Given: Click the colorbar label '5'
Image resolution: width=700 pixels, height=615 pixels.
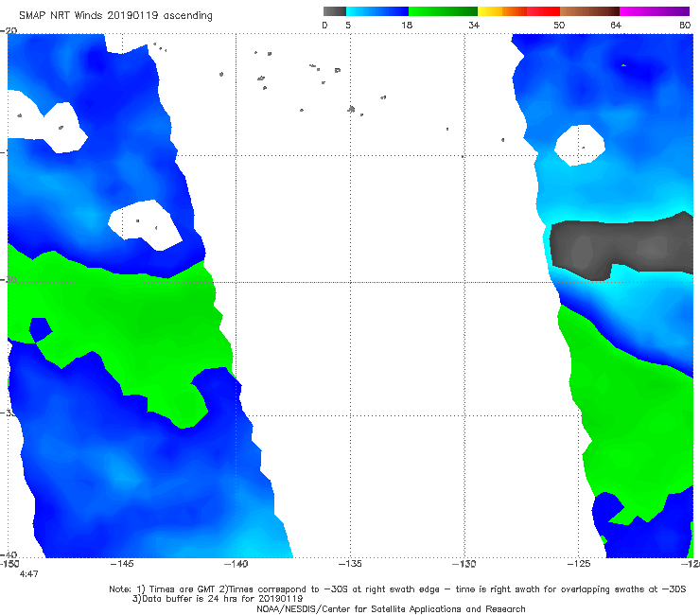Looking at the screenshot, I should (348, 26).
